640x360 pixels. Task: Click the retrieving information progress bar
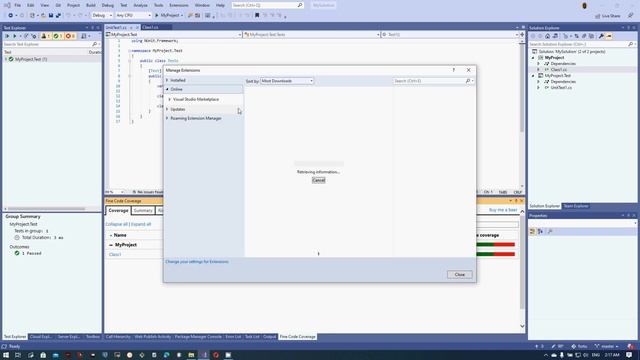(x=319, y=164)
